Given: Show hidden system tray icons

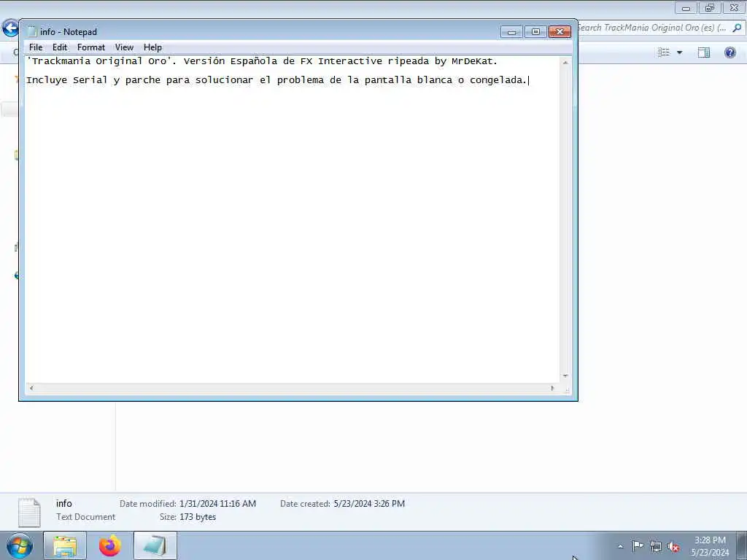Looking at the screenshot, I should [620, 546].
